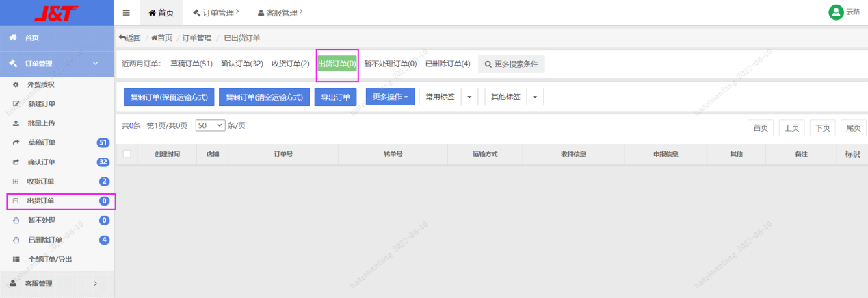Expand the 客服管理 sidebar section chevron
Image resolution: width=868 pixels, height=298 pixels.
point(95,283)
